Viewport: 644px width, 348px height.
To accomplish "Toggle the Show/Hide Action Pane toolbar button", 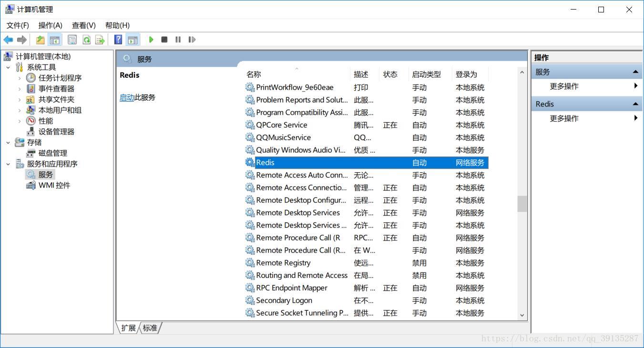I will 133,40.
